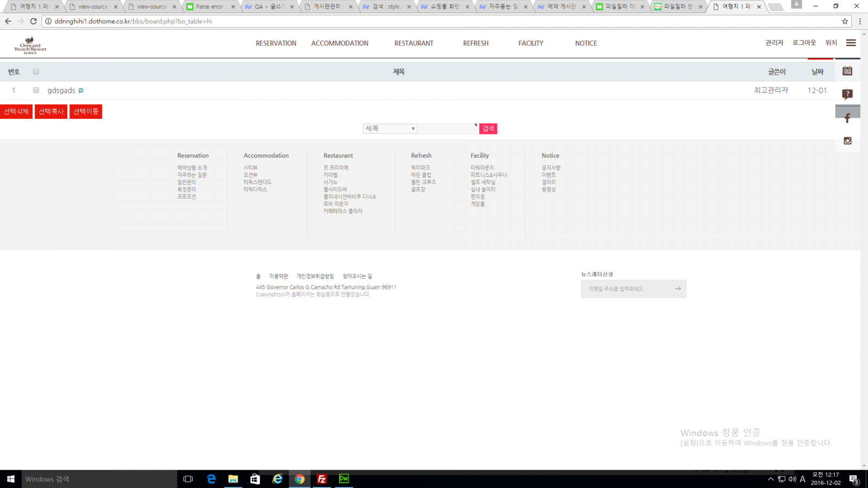Click the newsletter email input field
868x488 pixels.
tap(627, 288)
